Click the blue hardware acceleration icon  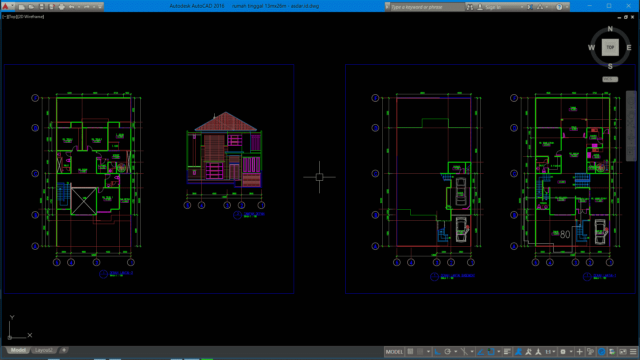pyautogui.click(x=602, y=352)
